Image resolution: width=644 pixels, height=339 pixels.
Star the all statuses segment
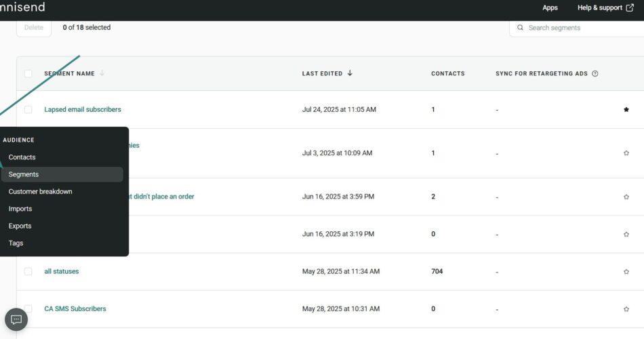coord(626,272)
